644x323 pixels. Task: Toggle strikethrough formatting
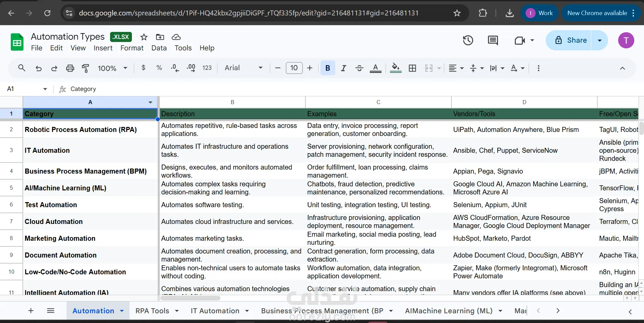pos(359,68)
